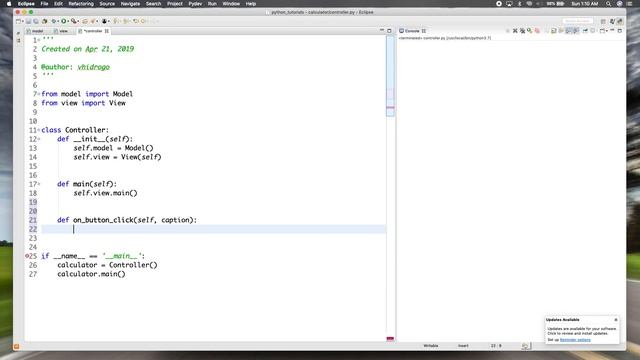Open the Pydev menu
640x360 pixels.
point(195,4)
